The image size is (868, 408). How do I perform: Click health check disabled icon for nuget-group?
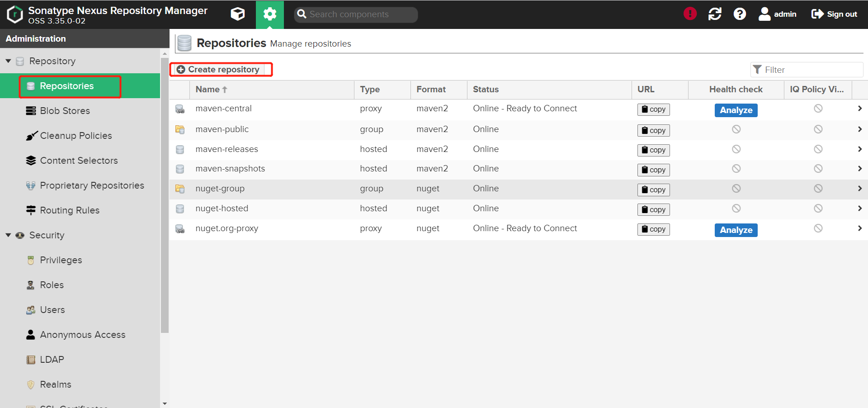tap(736, 189)
